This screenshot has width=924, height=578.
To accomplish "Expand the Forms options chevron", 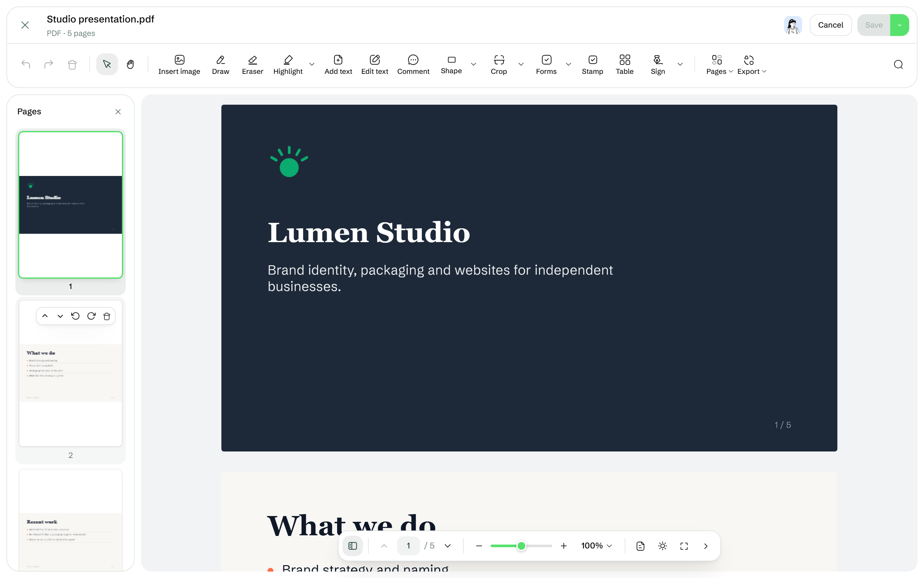I will [568, 64].
